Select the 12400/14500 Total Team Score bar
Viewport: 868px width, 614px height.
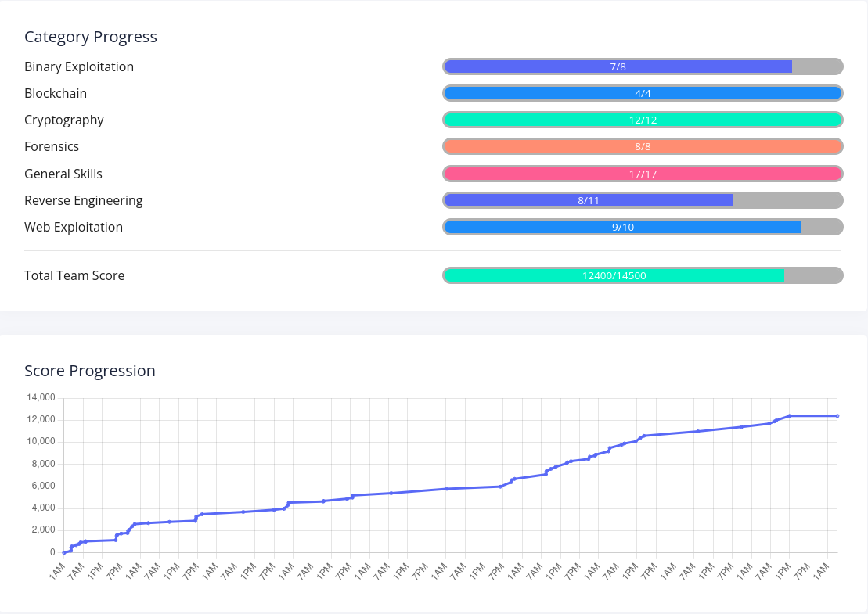click(643, 275)
